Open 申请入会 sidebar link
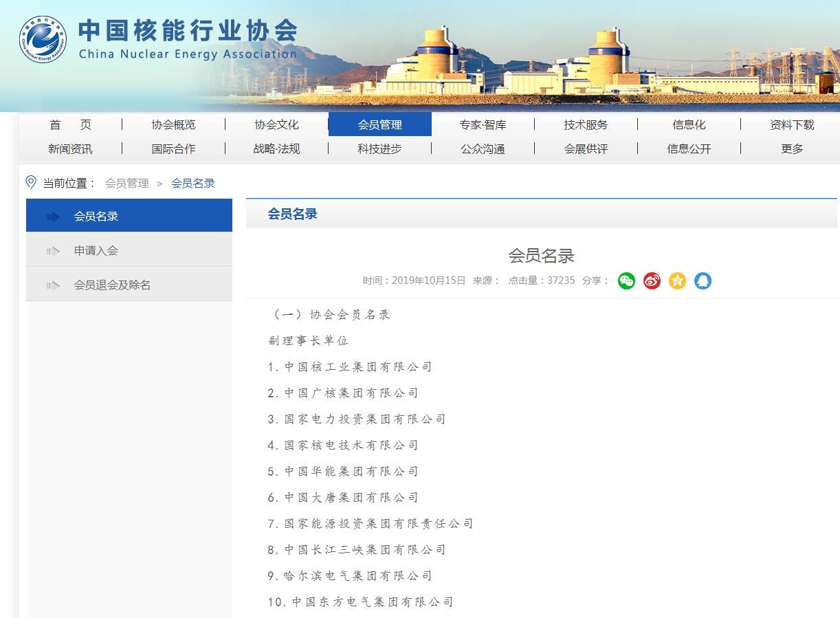Screen dimensions: 840x618 coord(96,250)
